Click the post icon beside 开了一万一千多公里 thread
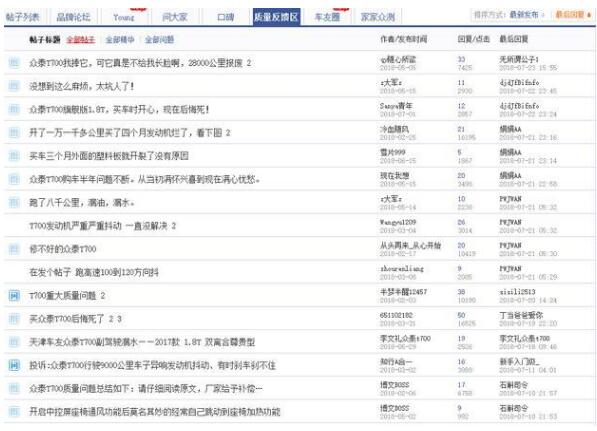This screenshot has width=597, height=431. (14, 133)
